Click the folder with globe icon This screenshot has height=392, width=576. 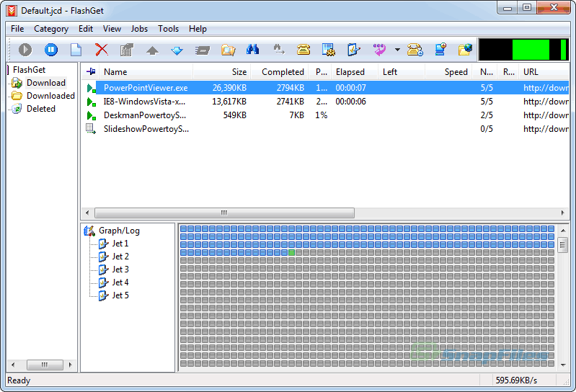coord(465,50)
